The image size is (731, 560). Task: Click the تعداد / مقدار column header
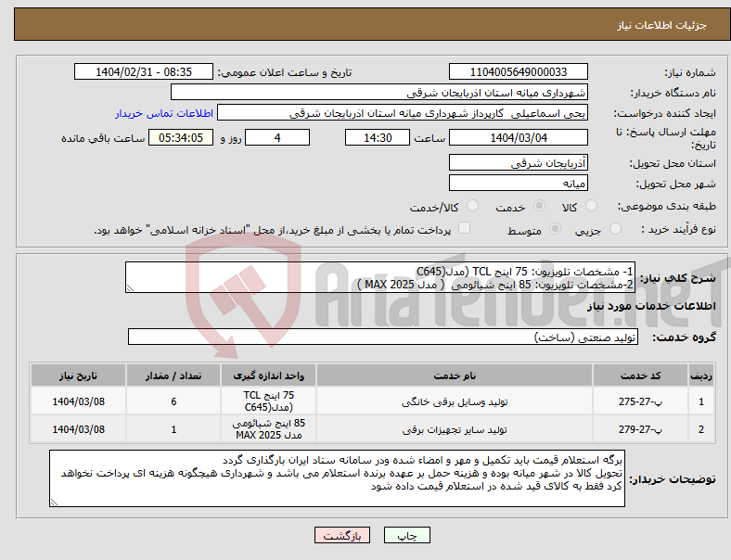tap(173, 375)
